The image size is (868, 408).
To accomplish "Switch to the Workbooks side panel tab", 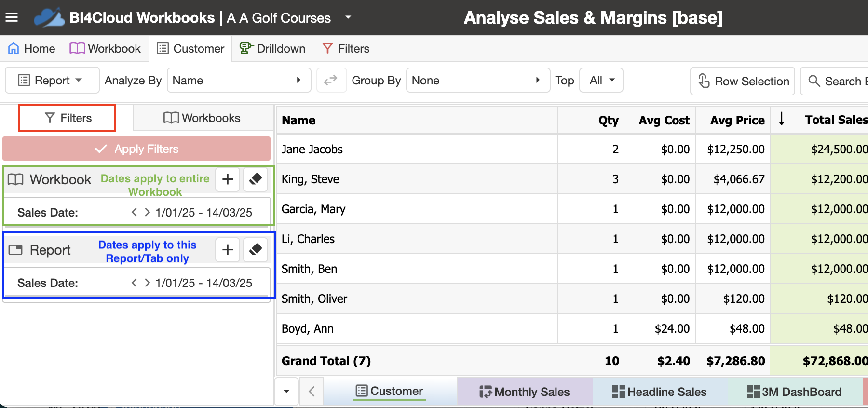I will point(203,118).
